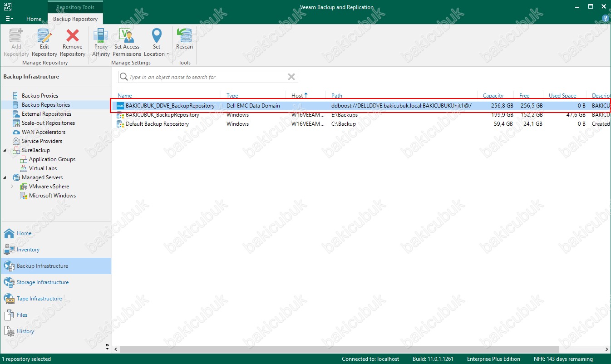
Task: Select BAKICUBUK_BackupRepository row
Action: [x=361, y=115]
